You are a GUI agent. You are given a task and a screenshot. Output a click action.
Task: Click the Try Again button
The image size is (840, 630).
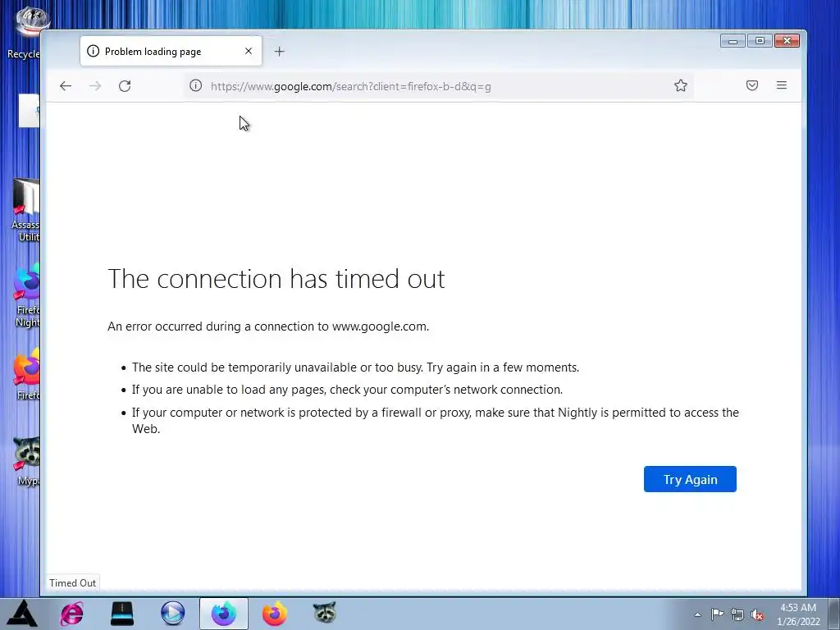pos(690,479)
